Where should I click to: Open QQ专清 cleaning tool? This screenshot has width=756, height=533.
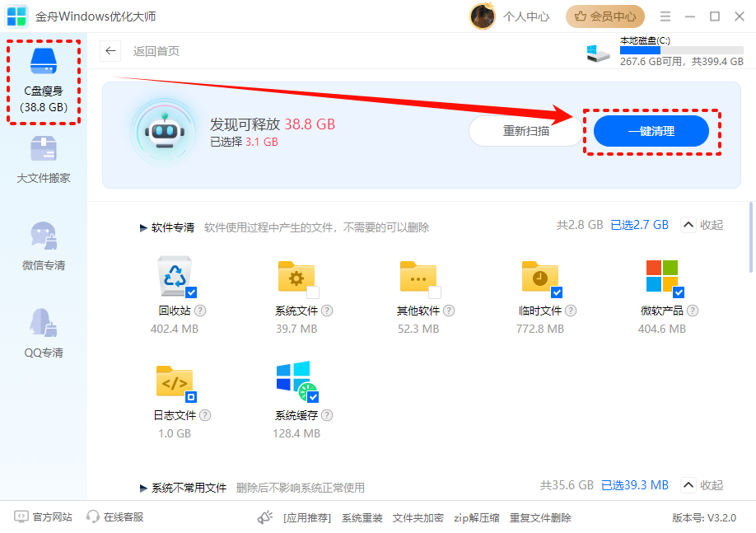pos(44,334)
